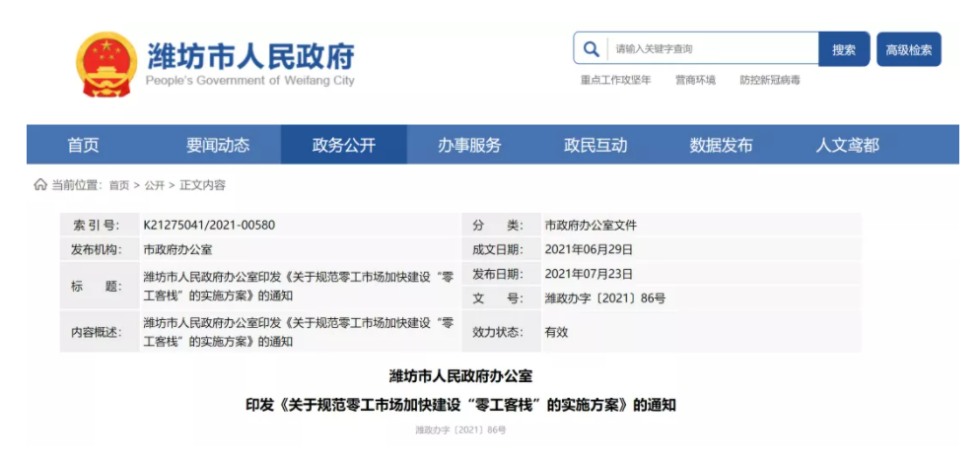The width and height of the screenshot is (980, 460).
Task: Click the national emblem logo
Action: [106, 64]
